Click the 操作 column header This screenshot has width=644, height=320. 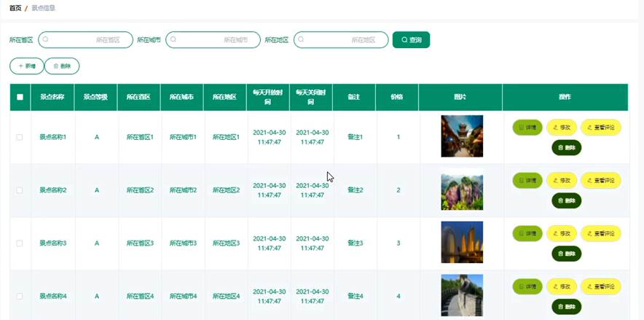coord(565,98)
